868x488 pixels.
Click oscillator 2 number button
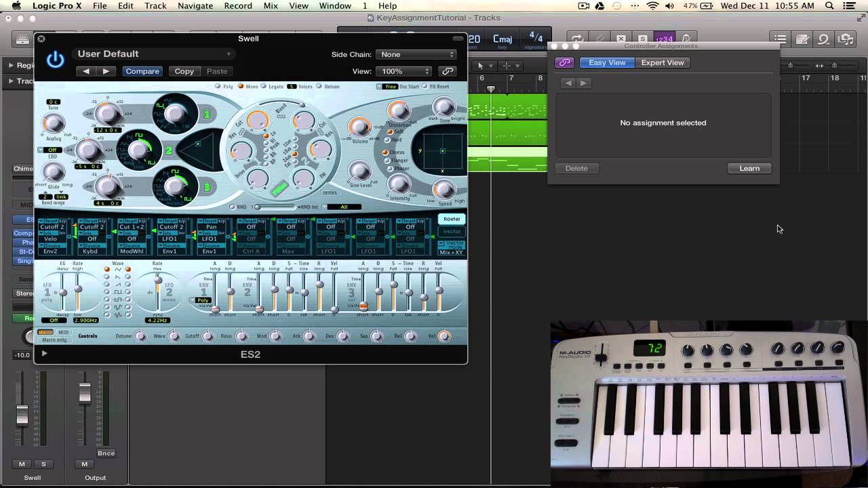click(169, 150)
